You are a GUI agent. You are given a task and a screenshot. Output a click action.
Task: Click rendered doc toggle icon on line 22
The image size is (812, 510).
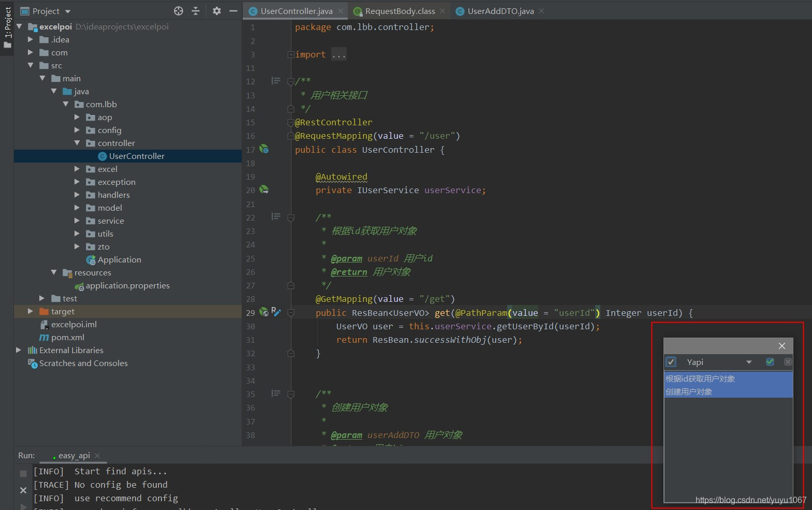[276, 216]
